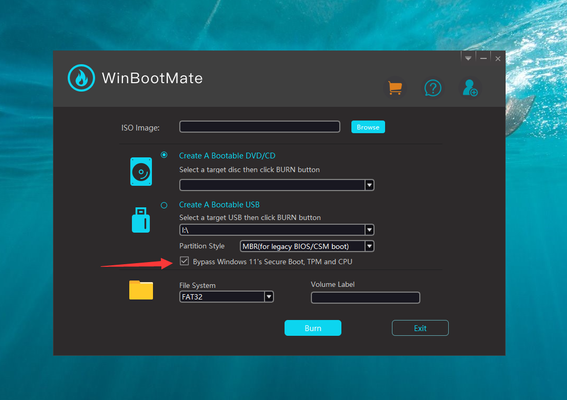567x400 pixels.
Task: Click the ISO Image path field
Action: pos(260,127)
